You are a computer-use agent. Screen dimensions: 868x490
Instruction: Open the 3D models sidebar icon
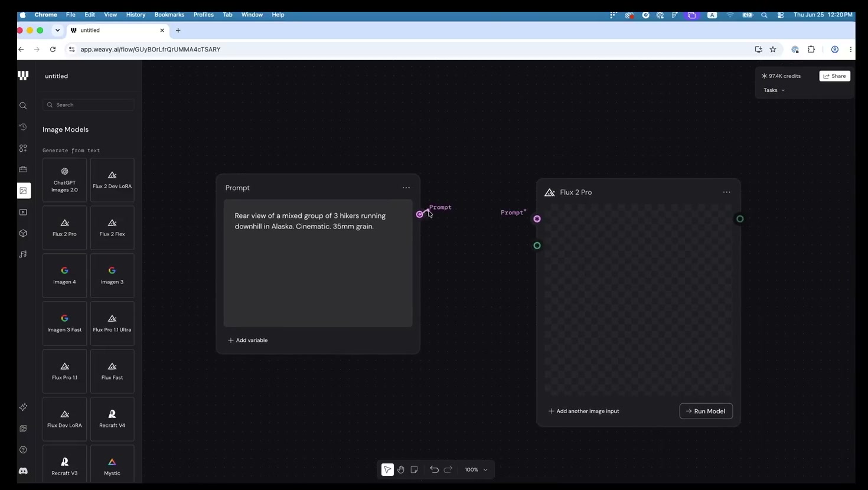[23, 233]
